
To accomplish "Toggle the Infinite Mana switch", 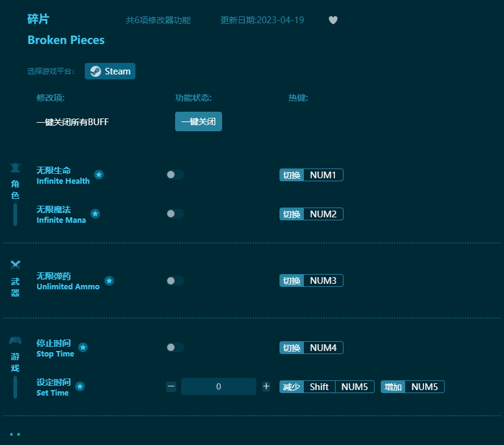I will click(175, 214).
